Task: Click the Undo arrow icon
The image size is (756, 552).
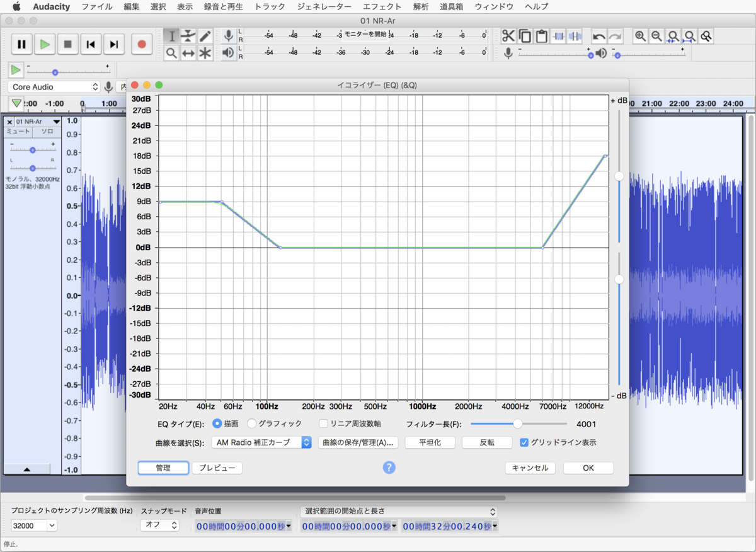Action: point(599,36)
